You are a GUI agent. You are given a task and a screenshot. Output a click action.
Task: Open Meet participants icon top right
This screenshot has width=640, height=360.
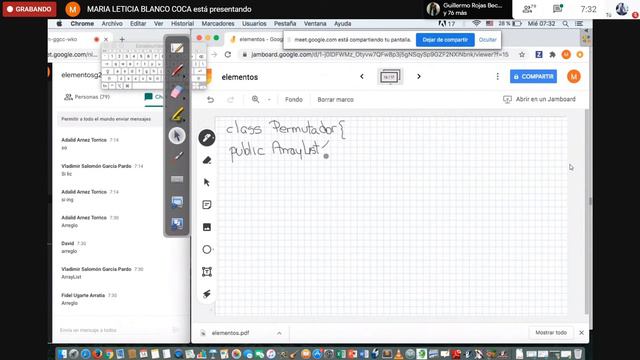tap(529, 9)
